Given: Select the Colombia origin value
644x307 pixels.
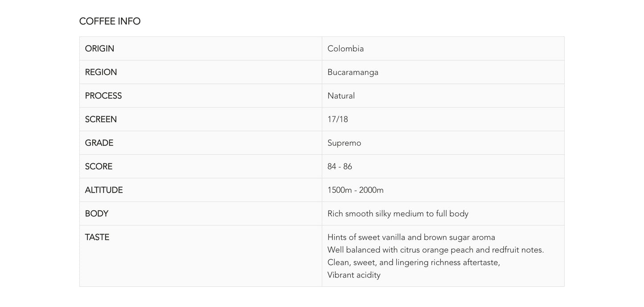Looking at the screenshot, I should (345, 49).
